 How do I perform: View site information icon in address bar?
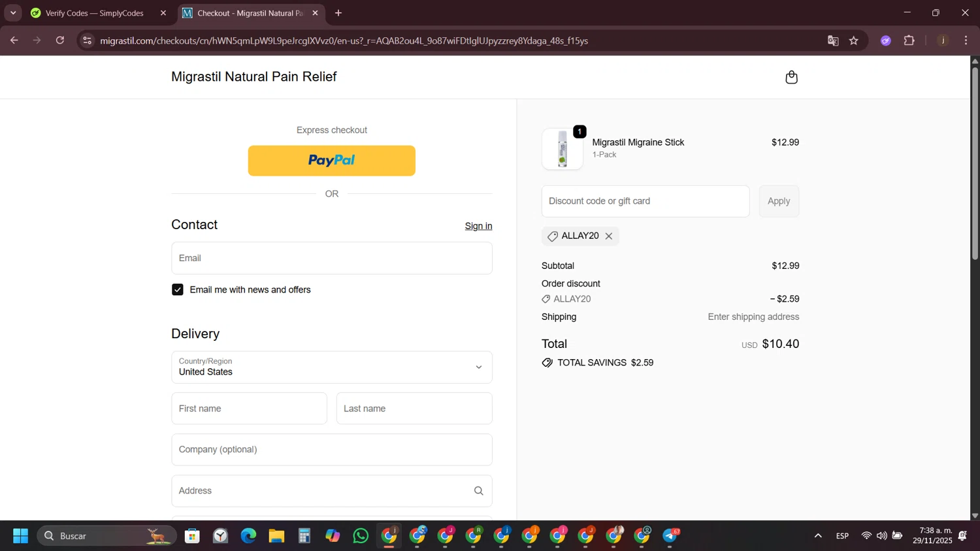[87, 40]
